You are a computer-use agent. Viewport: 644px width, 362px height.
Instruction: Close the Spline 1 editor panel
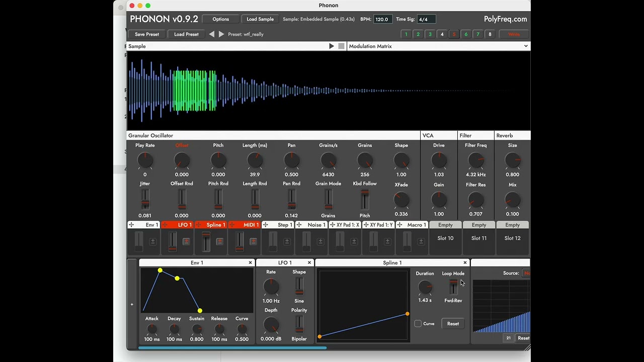click(465, 262)
